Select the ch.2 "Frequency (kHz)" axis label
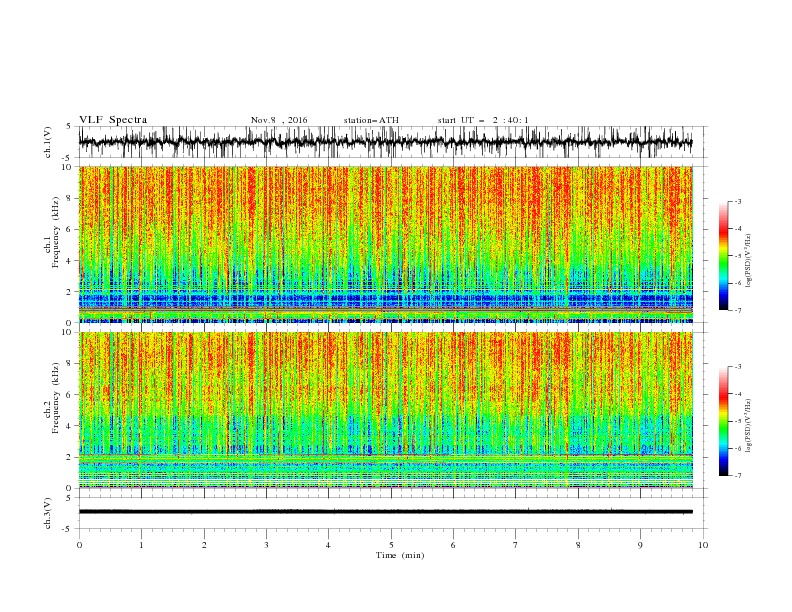Screen dimensions: 792x612 click(55, 398)
